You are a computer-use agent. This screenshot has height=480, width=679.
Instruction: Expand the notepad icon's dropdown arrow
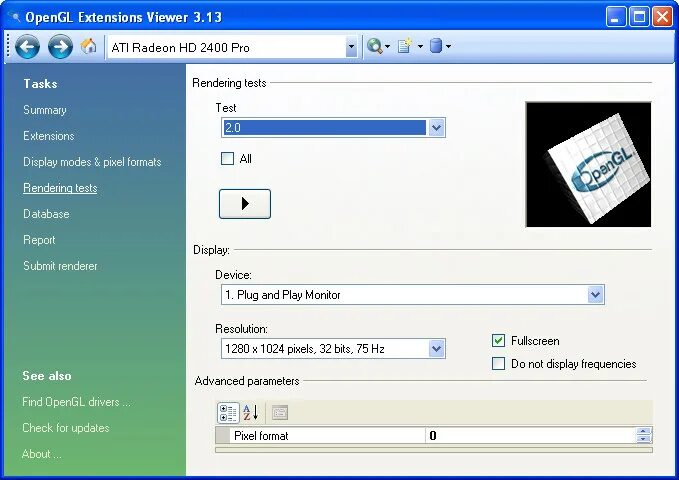420,46
